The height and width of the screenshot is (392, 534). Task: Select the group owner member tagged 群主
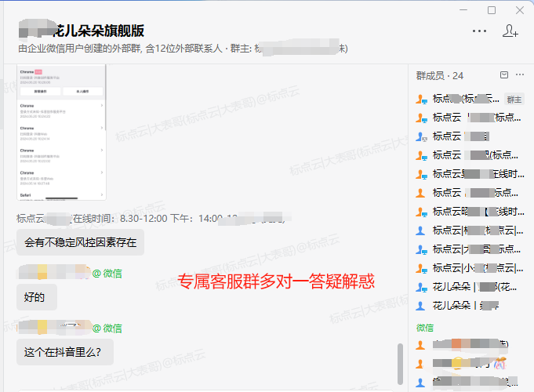(x=469, y=99)
